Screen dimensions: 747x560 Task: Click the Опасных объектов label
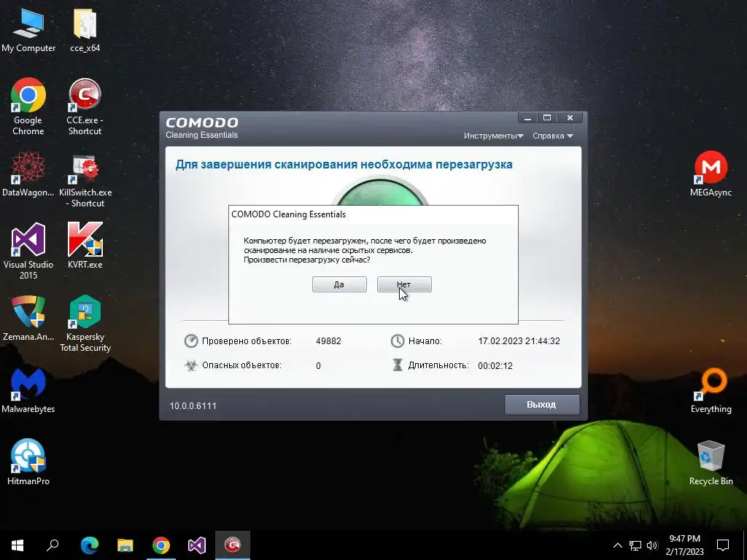242,365
